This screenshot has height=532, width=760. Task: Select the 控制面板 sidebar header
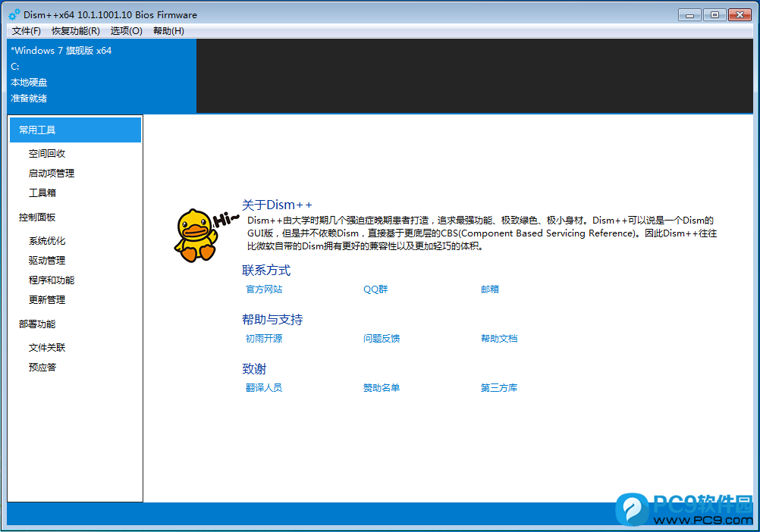(x=37, y=217)
